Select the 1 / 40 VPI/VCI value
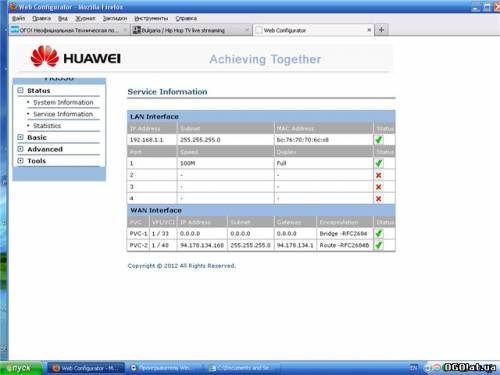500x375 pixels. [160, 245]
